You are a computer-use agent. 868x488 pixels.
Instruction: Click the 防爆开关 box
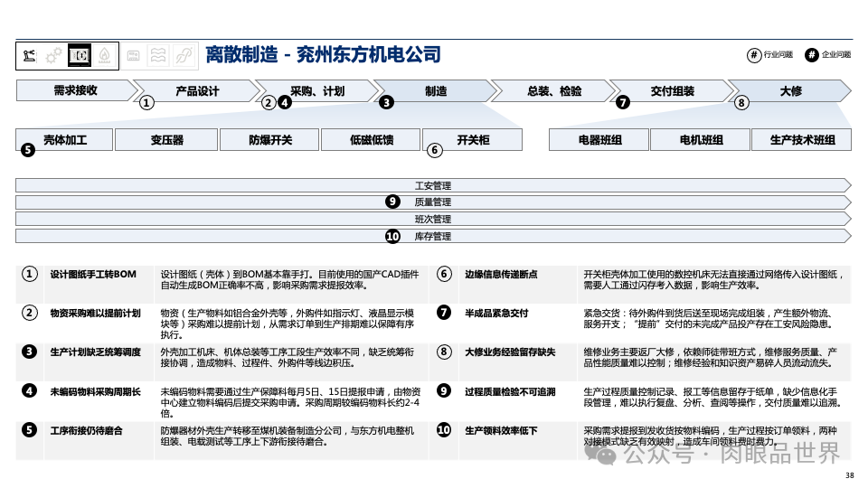click(269, 139)
